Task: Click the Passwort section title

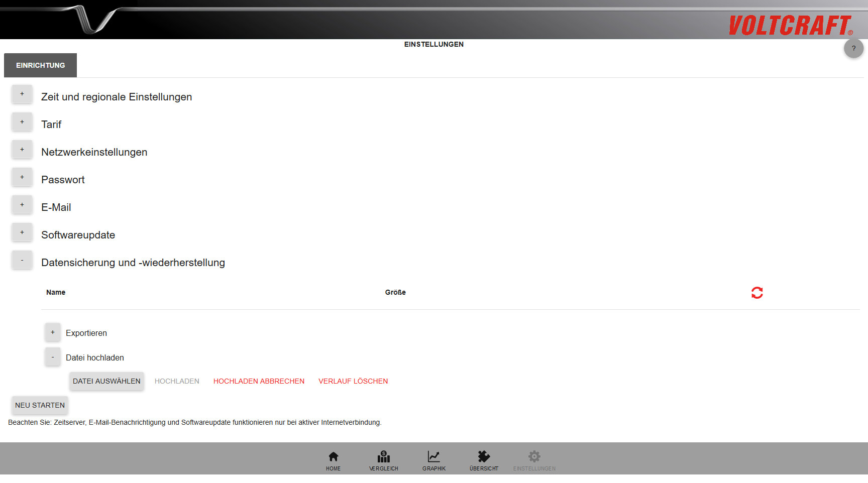Action: [63, 180]
